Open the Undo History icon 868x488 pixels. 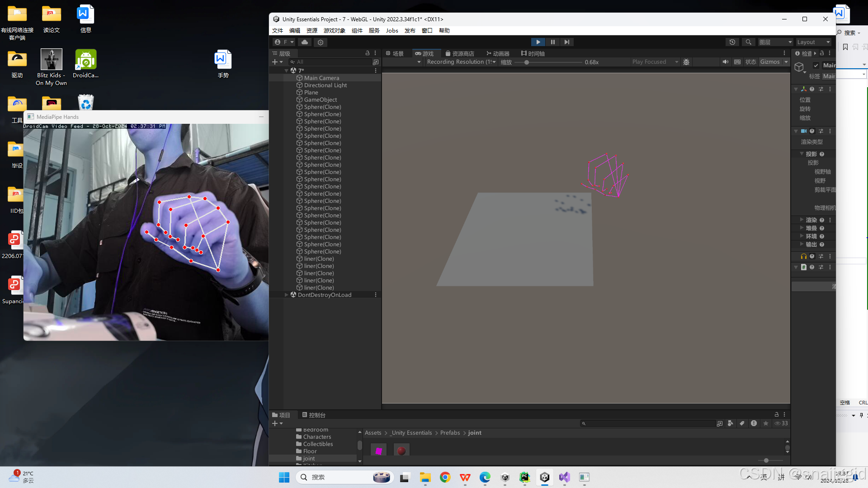[732, 42]
